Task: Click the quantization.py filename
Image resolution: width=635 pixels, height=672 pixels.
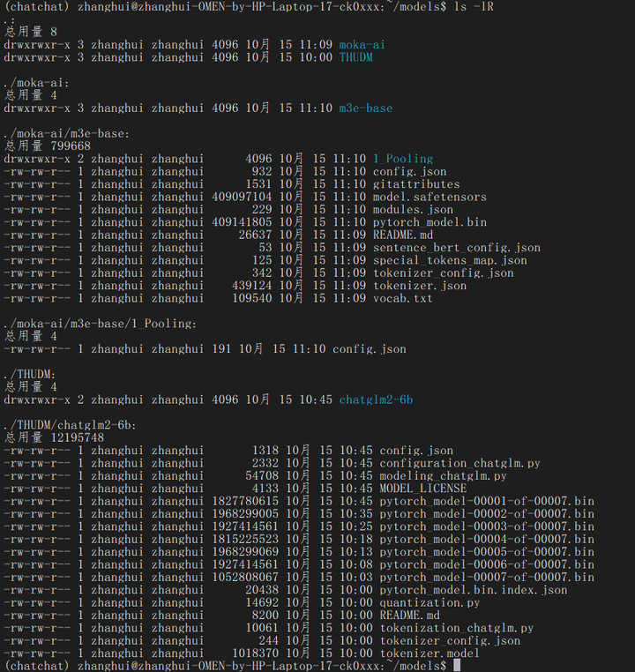Action: [x=430, y=602]
